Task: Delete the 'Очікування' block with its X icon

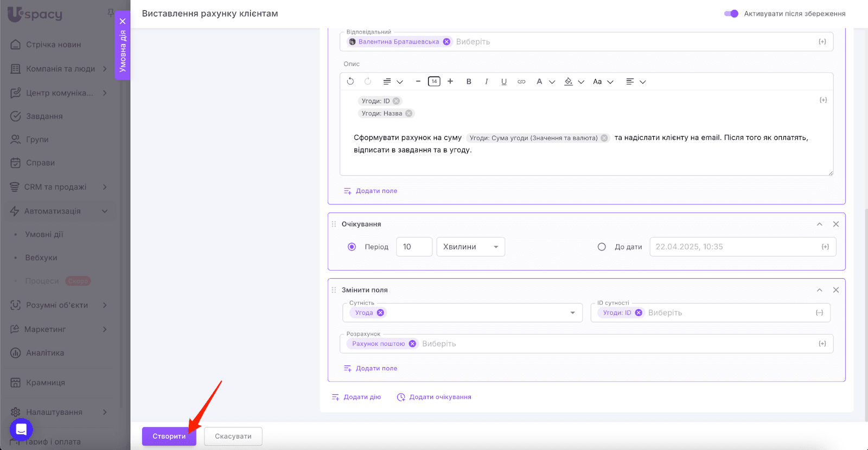Action: [x=836, y=224]
